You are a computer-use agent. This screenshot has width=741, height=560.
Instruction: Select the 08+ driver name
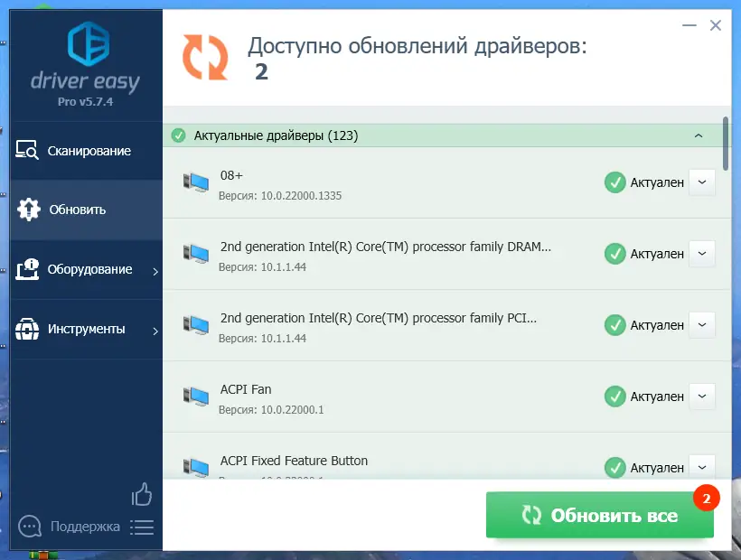231,175
